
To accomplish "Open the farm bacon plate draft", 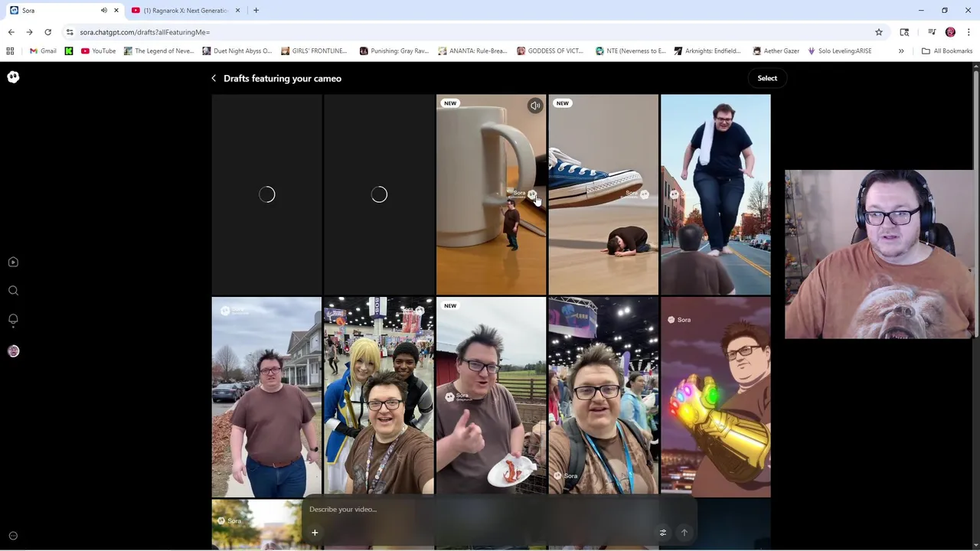I will coord(491,397).
